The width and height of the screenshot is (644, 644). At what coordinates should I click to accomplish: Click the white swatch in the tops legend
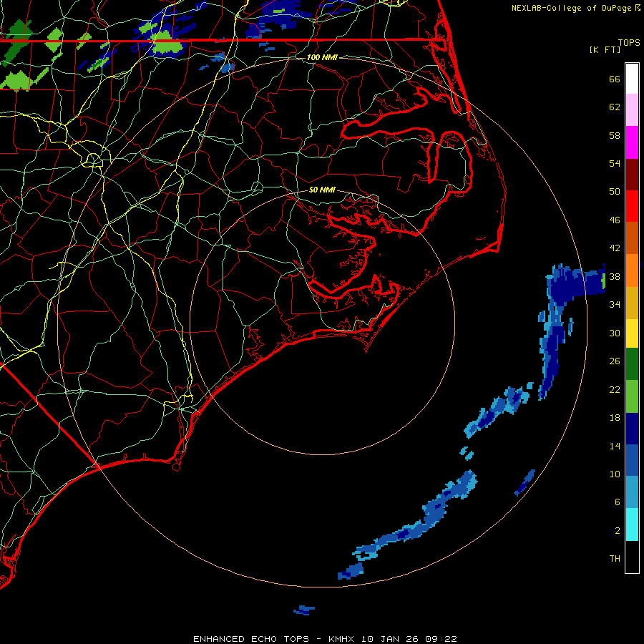coord(632,79)
